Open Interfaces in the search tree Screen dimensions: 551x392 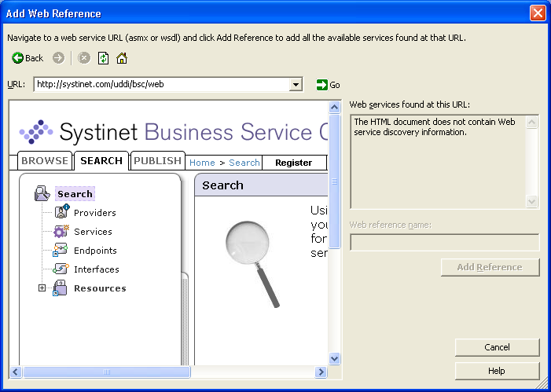(96, 269)
